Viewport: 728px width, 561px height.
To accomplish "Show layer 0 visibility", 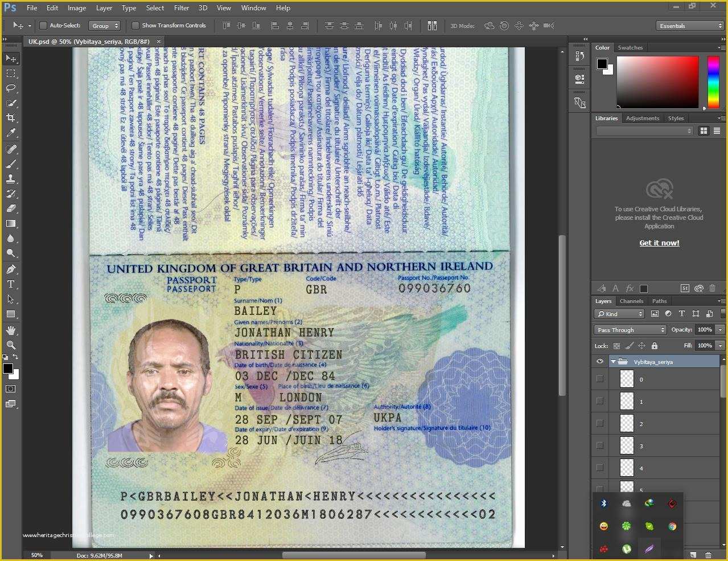I will (600, 379).
